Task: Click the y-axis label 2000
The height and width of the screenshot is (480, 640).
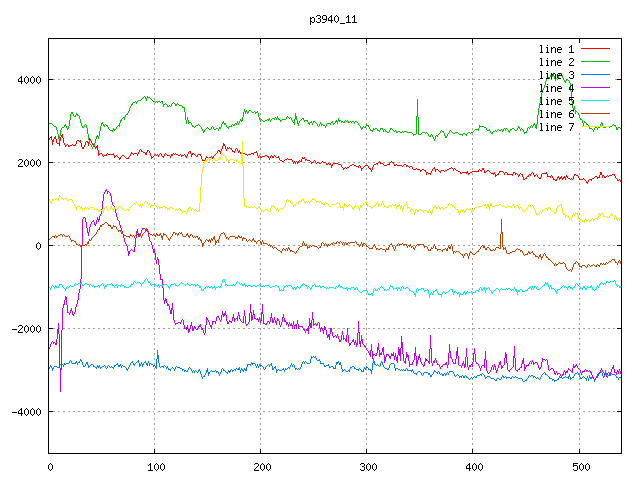Action: point(28,163)
